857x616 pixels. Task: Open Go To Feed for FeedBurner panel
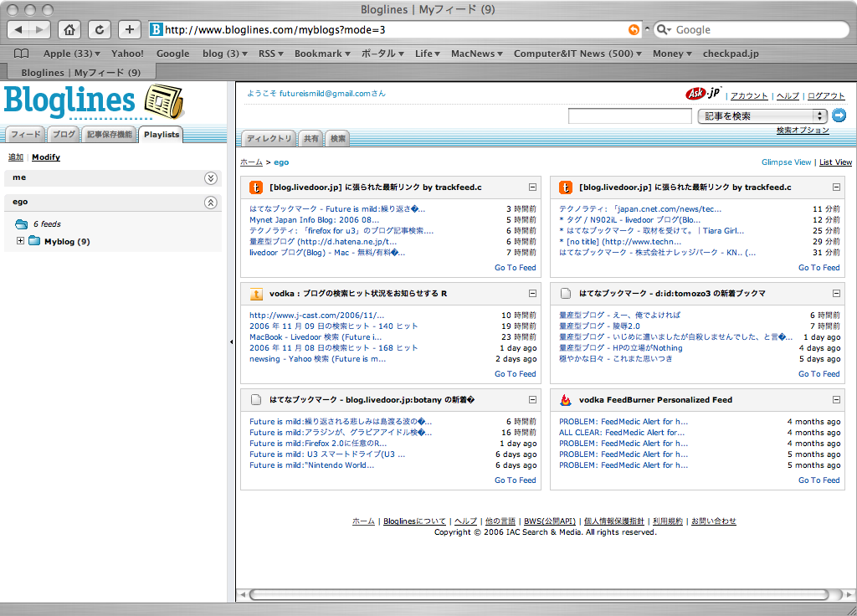(x=819, y=480)
